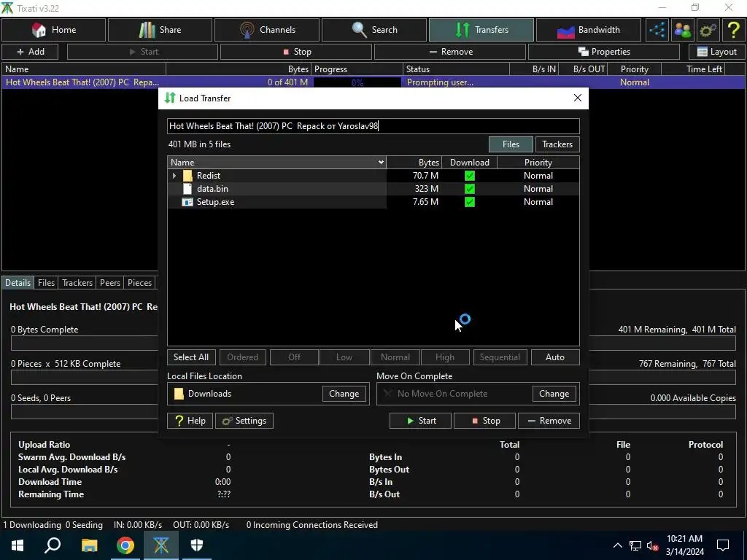Open the Files tab in lower panel
Image resolution: width=747 pixels, height=560 pixels.
[x=46, y=283]
